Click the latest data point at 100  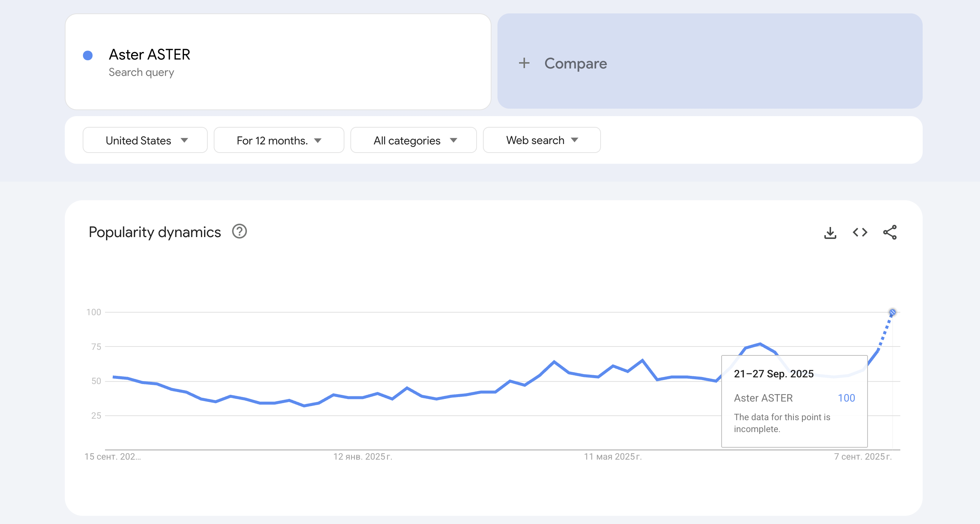pyautogui.click(x=892, y=313)
